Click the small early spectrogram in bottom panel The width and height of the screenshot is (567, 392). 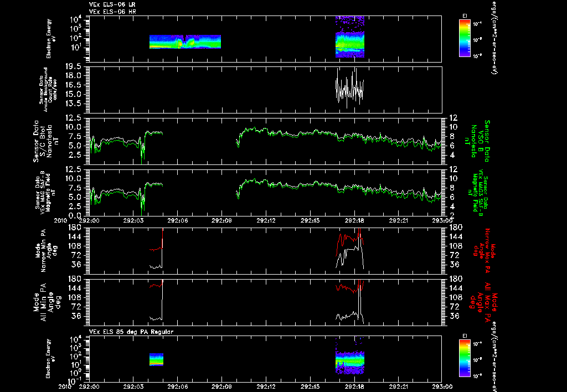[156, 359]
